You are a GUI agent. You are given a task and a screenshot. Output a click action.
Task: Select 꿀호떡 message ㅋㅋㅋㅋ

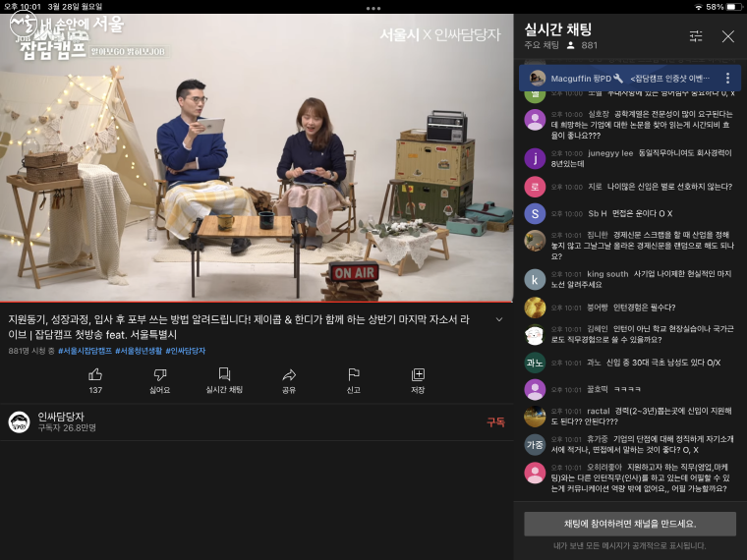[x=627, y=389]
